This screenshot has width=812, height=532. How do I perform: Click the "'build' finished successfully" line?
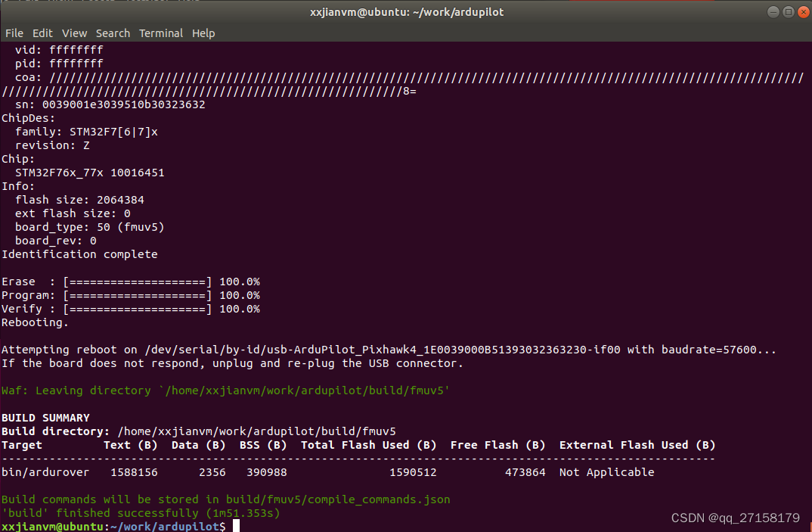tap(141, 513)
